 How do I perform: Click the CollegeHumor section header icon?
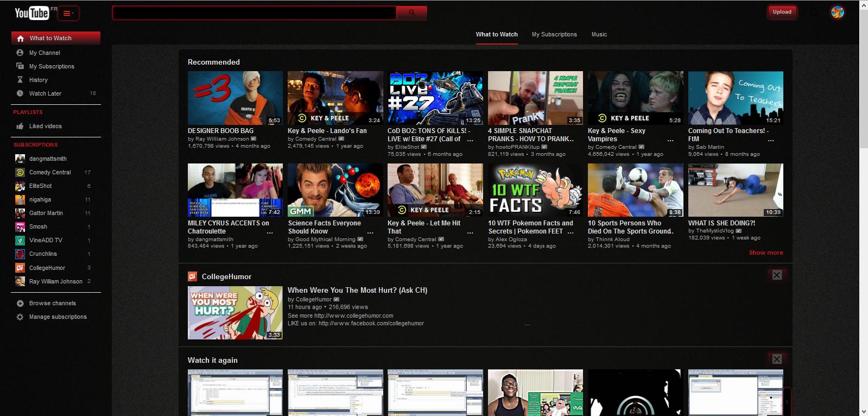(x=192, y=276)
